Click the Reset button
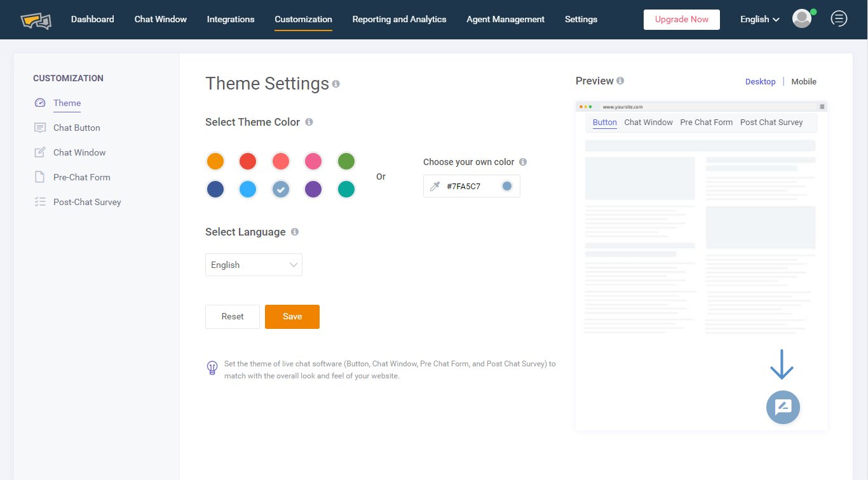Viewport: 868px width, 480px height. coord(233,317)
